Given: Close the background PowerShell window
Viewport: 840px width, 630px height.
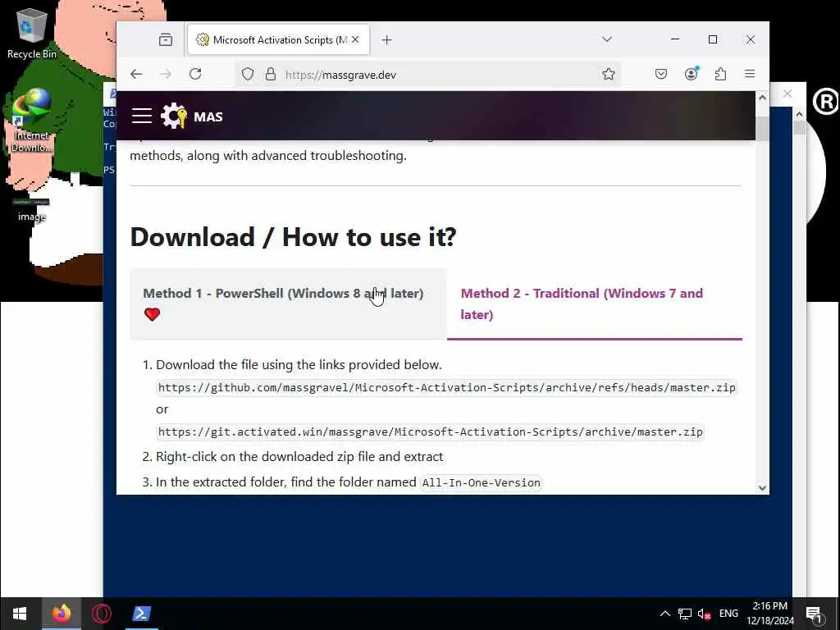Looking at the screenshot, I should point(787,94).
